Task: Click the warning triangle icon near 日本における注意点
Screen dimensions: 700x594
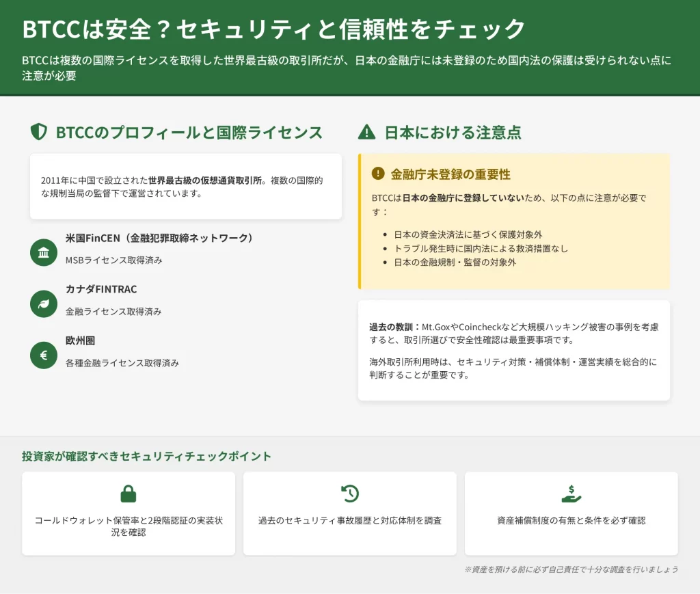Action: (x=367, y=132)
